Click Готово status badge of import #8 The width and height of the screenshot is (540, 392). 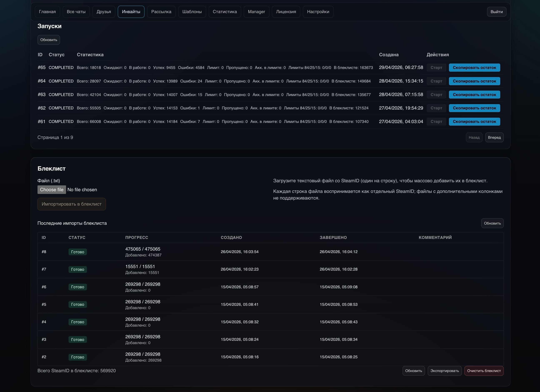click(78, 252)
